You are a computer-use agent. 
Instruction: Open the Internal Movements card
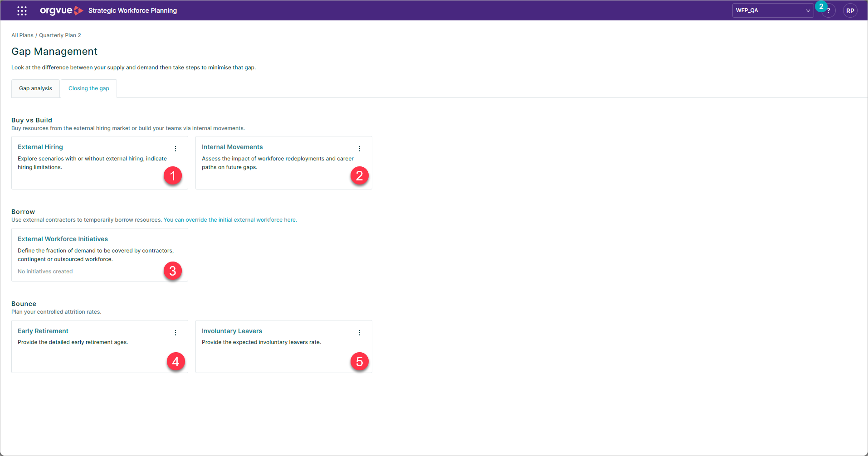(232, 146)
